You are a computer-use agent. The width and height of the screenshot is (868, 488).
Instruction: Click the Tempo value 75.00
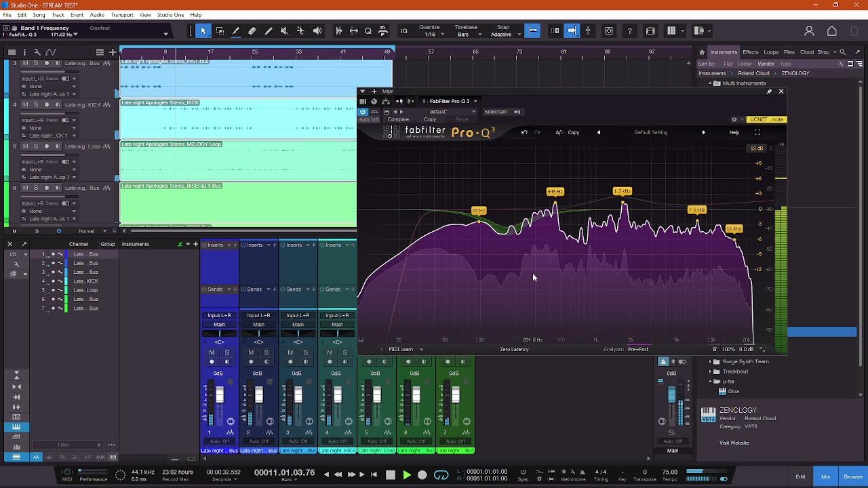(x=669, y=472)
